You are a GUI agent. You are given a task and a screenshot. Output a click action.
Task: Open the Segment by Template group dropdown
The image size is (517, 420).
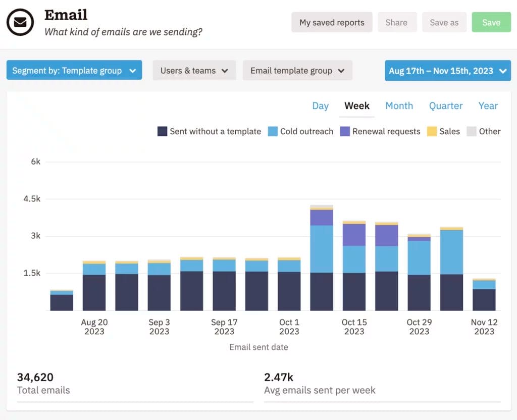click(74, 70)
